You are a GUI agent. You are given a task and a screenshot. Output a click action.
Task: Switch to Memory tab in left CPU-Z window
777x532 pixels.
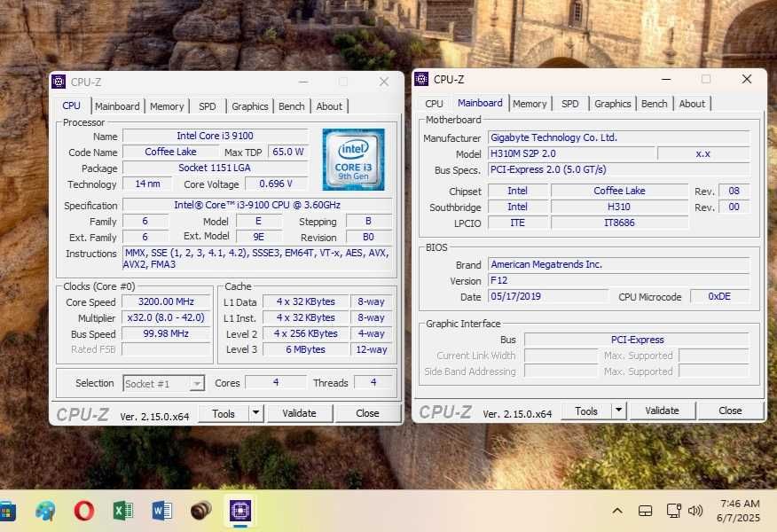[x=167, y=106]
